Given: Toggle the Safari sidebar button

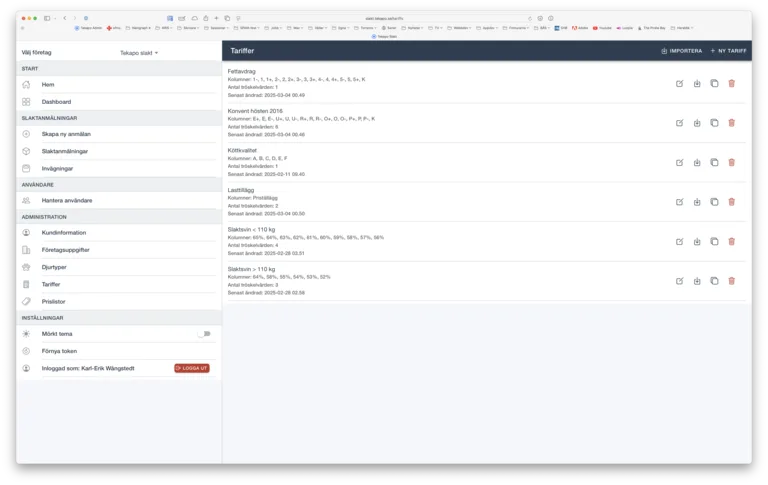Looking at the screenshot, I should point(47,18).
